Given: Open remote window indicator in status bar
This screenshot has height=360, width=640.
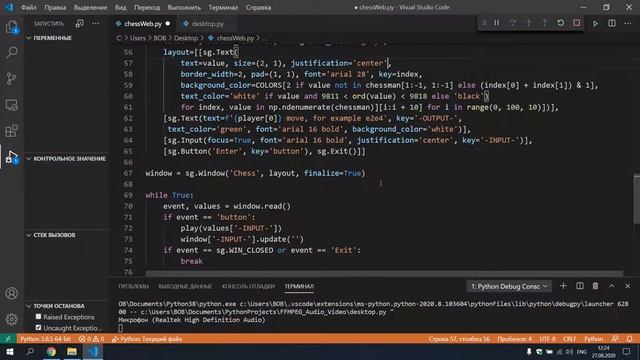Looking at the screenshot, I should [x=8, y=339].
